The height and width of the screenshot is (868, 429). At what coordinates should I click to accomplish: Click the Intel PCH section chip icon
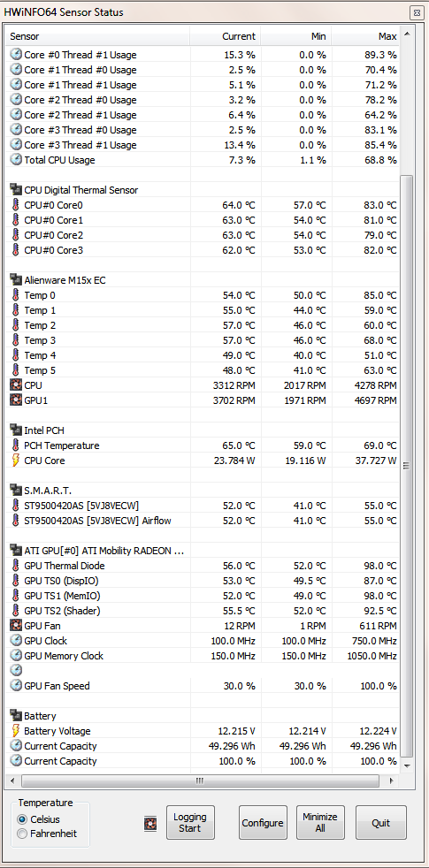pos(16,430)
